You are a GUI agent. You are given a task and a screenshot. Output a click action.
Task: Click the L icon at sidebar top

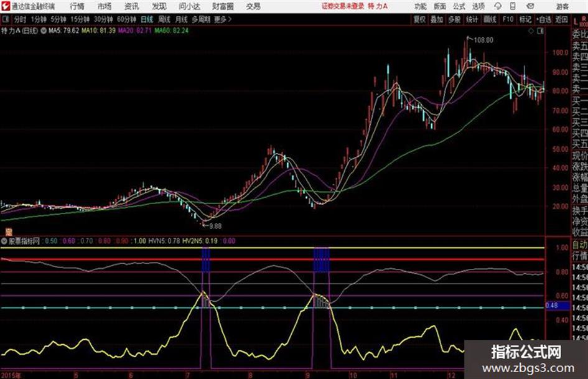[x=576, y=21]
